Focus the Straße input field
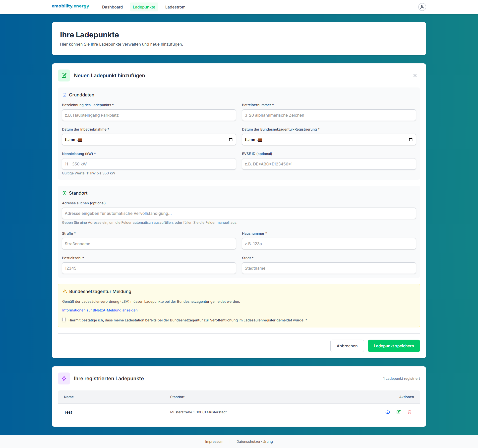This screenshot has width=478, height=448. [149, 244]
